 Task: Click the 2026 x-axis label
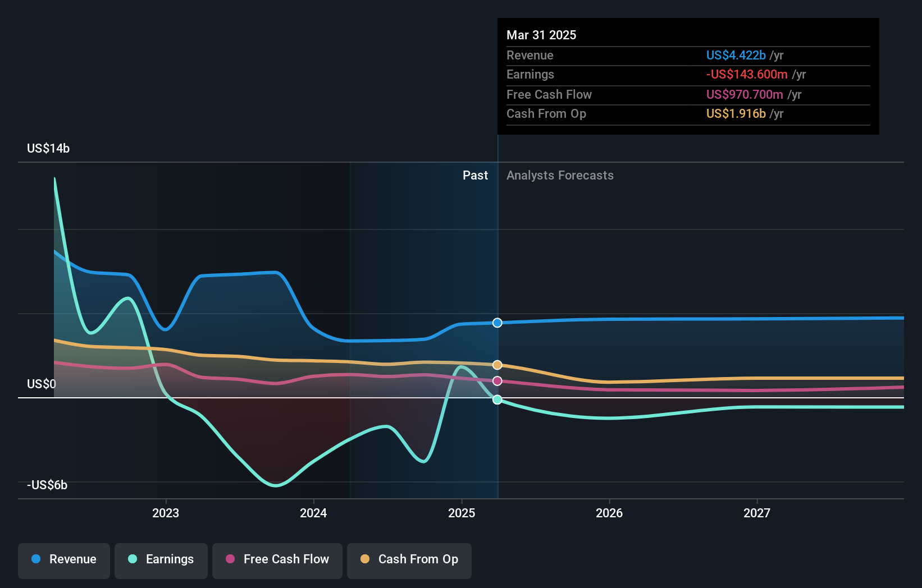(609, 513)
